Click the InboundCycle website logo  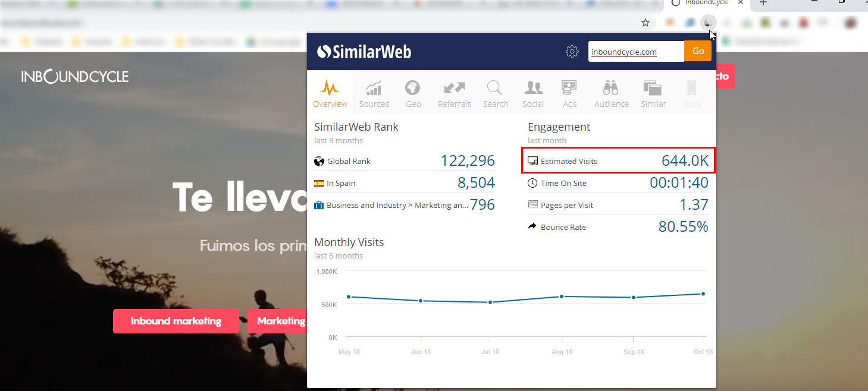click(75, 77)
